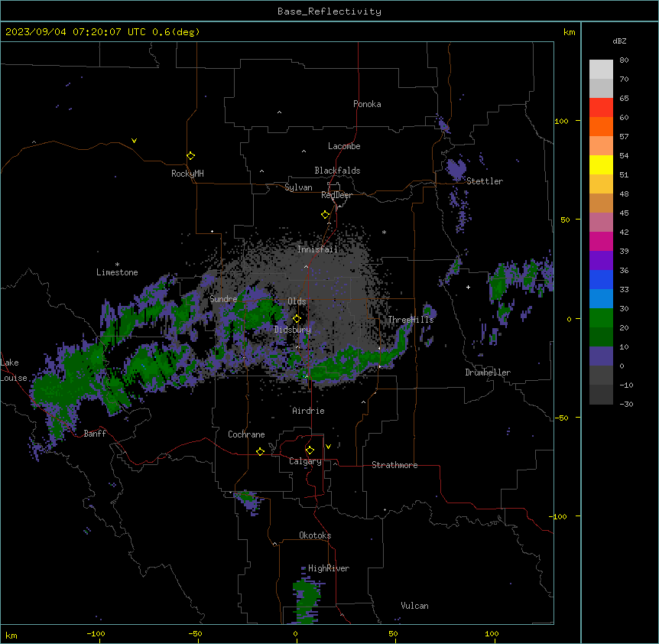Image resolution: width=659 pixels, height=644 pixels.
Task: Click the Lake Louise label
Action: [x=13, y=370]
